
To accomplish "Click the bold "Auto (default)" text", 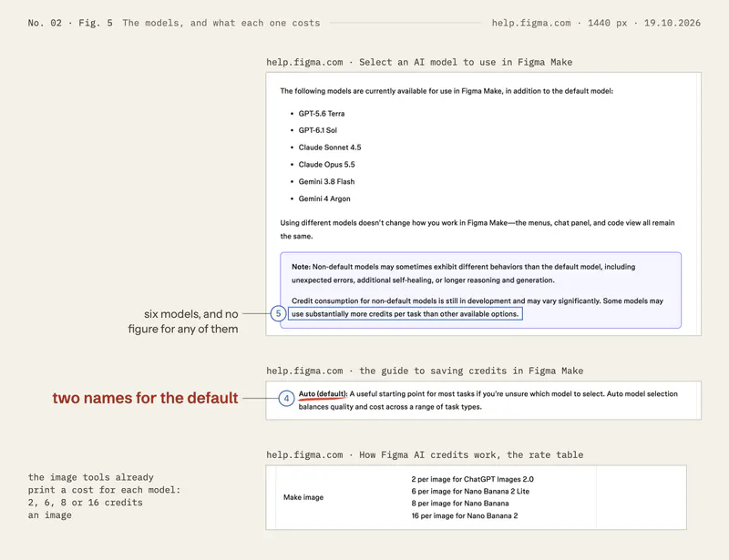I will coord(323,394).
